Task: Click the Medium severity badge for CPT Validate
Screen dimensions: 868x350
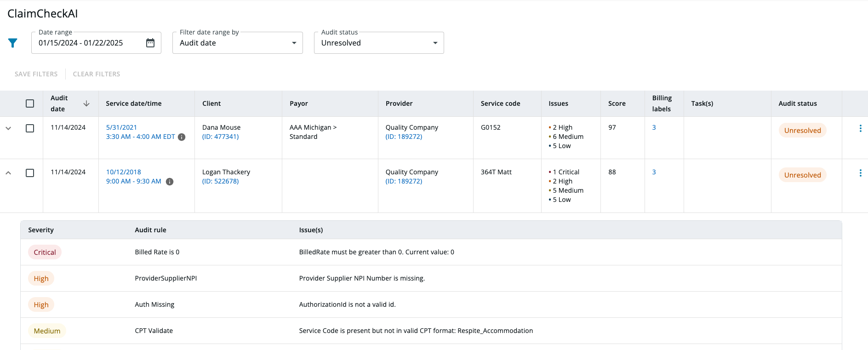Action: pos(47,331)
